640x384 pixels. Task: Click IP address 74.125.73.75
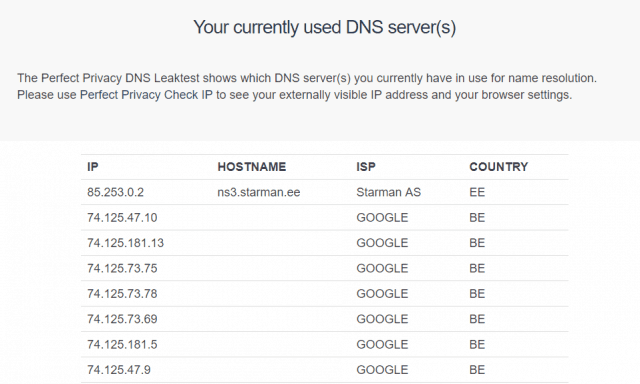122,268
